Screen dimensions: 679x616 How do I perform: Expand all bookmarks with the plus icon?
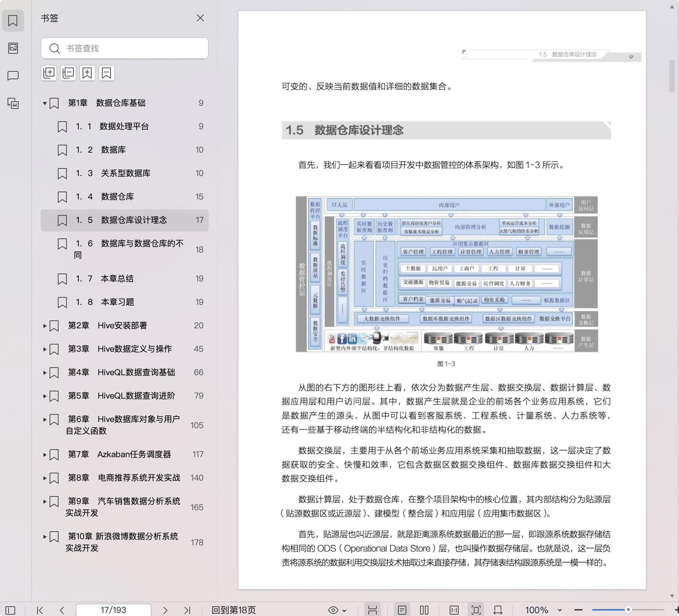coord(49,73)
